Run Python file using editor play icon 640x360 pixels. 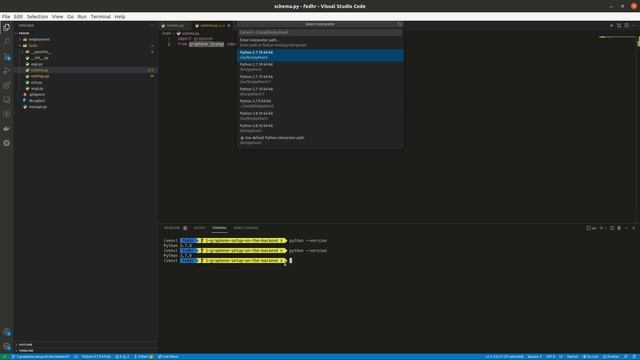[611, 25]
